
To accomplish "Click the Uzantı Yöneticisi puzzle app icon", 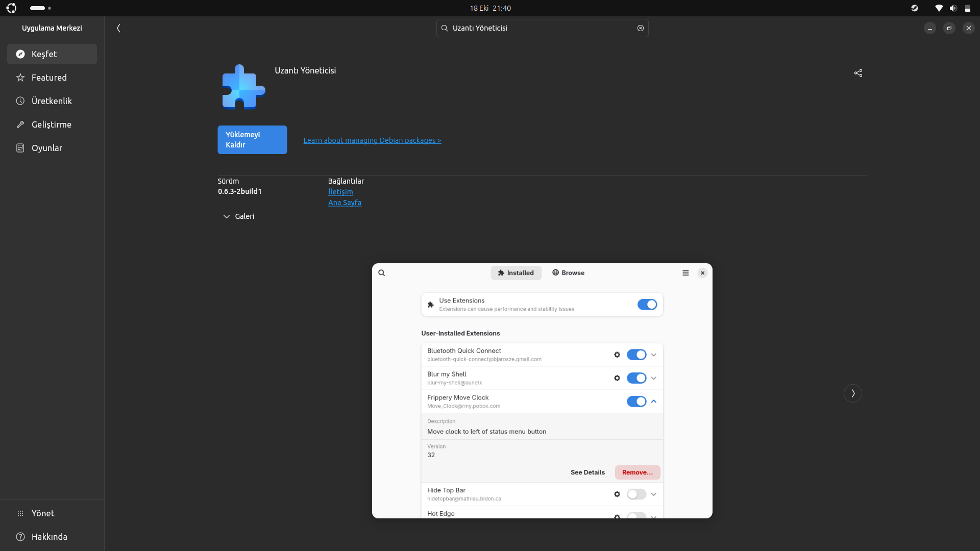I will click(x=243, y=87).
